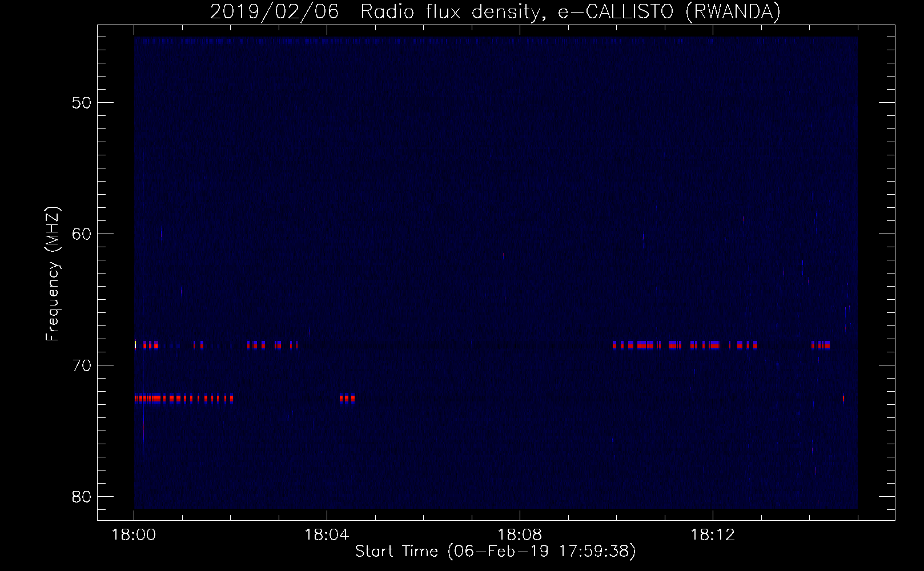Click the Frequency (MHZ) axis title
The height and width of the screenshot is (571, 924).
(53, 274)
